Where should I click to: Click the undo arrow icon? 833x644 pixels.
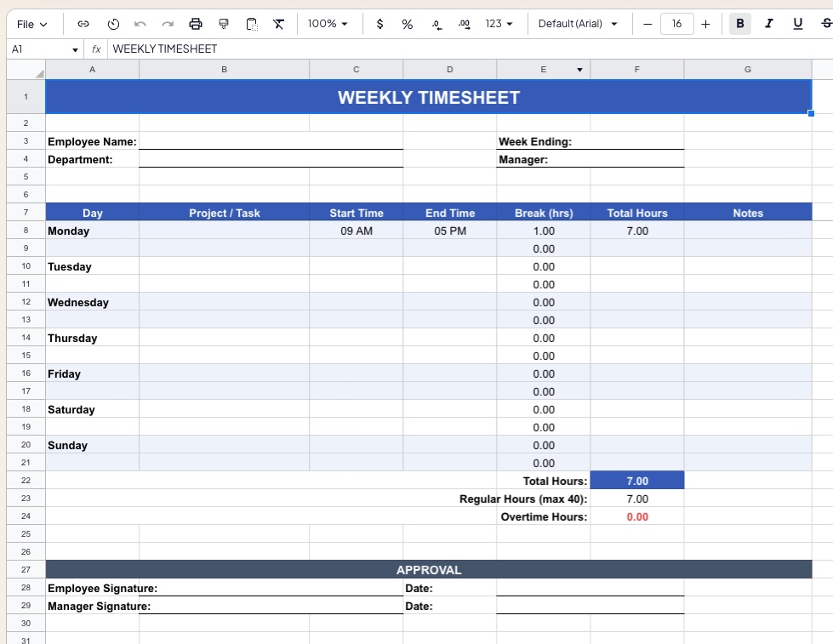pos(140,24)
